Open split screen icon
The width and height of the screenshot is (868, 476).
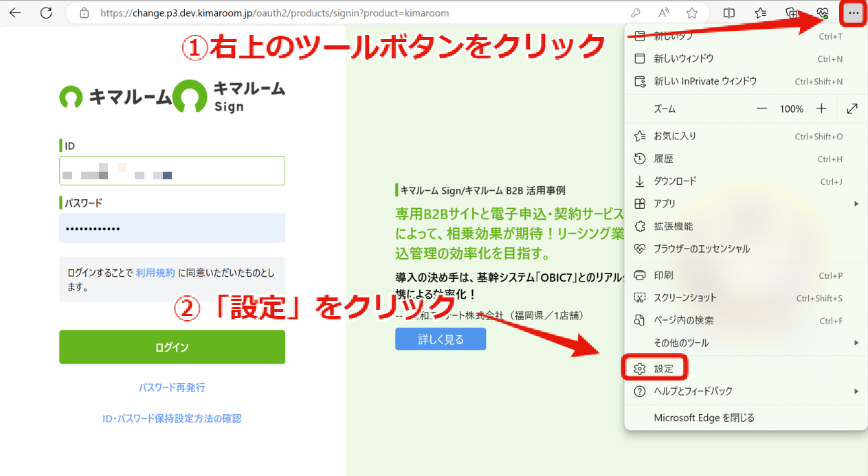coord(729,13)
